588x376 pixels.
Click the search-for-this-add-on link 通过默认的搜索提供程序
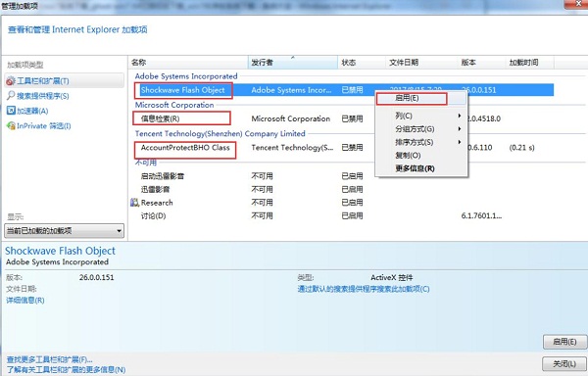pos(364,289)
